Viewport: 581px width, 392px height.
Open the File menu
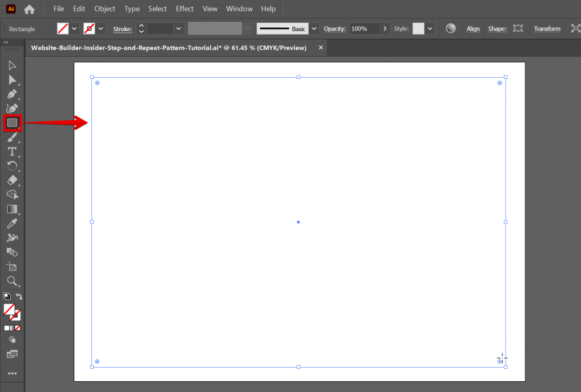pyautogui.click(x=58, y=9)
